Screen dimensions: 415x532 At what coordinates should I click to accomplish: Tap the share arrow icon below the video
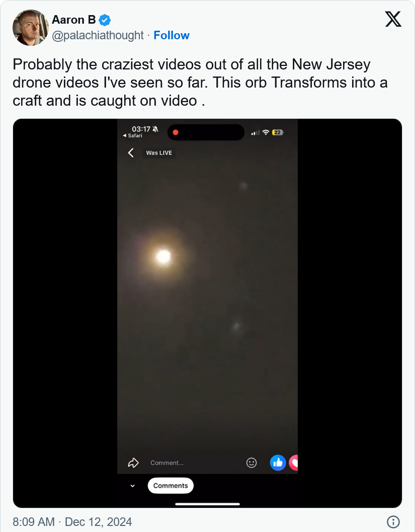pyautogui.click(x=133, y=463)
